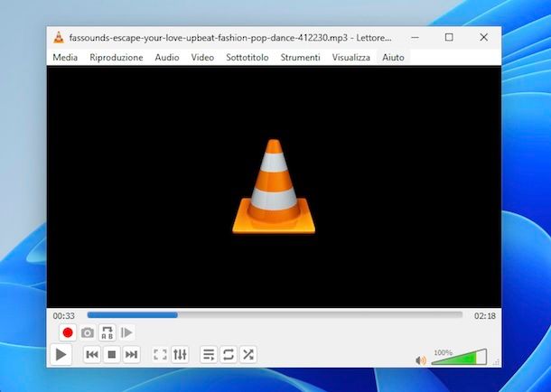Image resolution: width=551 pixels, height=392 pixels.
Task: Show the playlist
Action: tap(209, 354)
